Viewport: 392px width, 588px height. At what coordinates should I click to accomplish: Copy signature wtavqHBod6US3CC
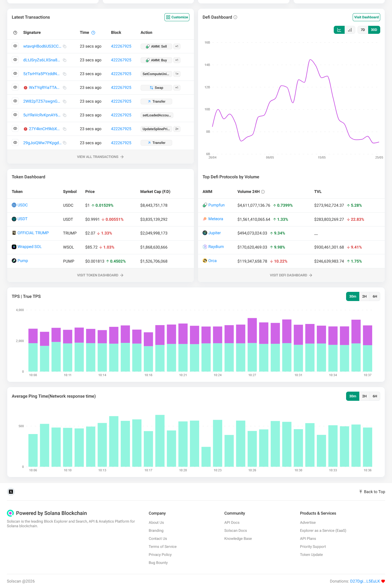65,46
